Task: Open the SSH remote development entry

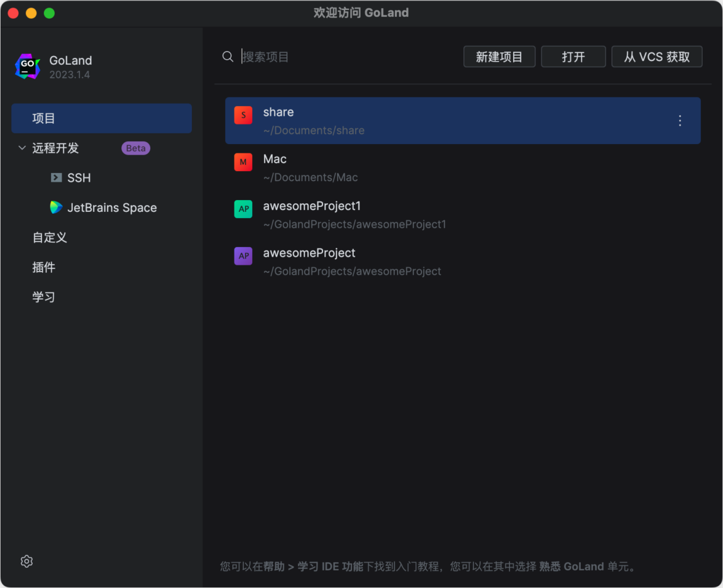Action: (79, 178)
